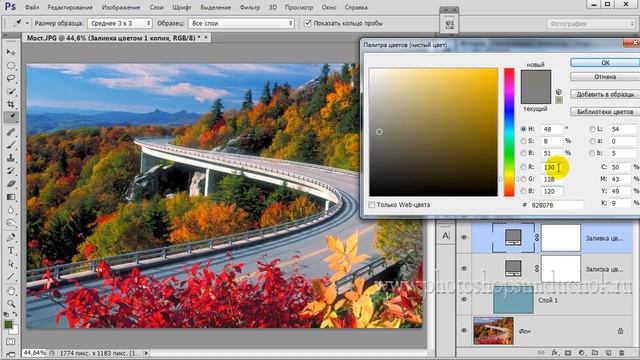Click the vertical hue slider strip
The image size is (640, 360).
tap(509, 132)
